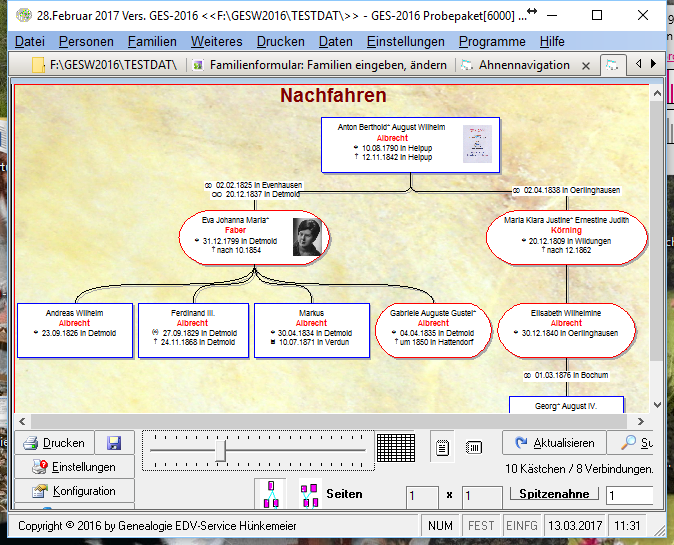Select Markus Albrecht box
674x545 pixels.
(x=312, y=330)
